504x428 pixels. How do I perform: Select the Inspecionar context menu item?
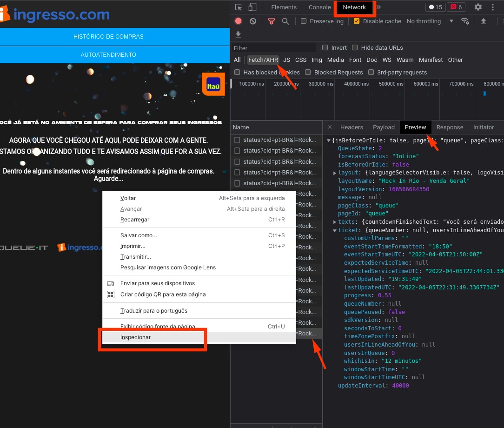[x=199, y=337]
